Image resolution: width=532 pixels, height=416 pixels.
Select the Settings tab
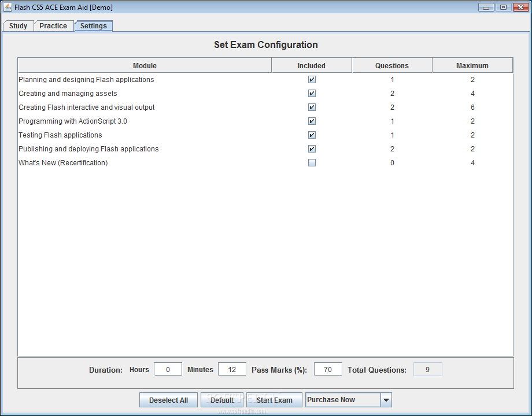click(94, 26)
